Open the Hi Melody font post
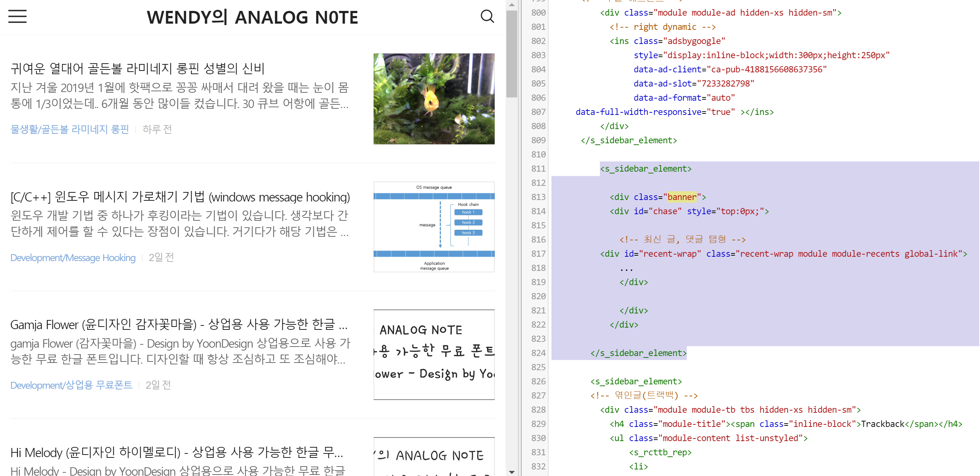The image size is (980, 476). (x=176, y=452)
